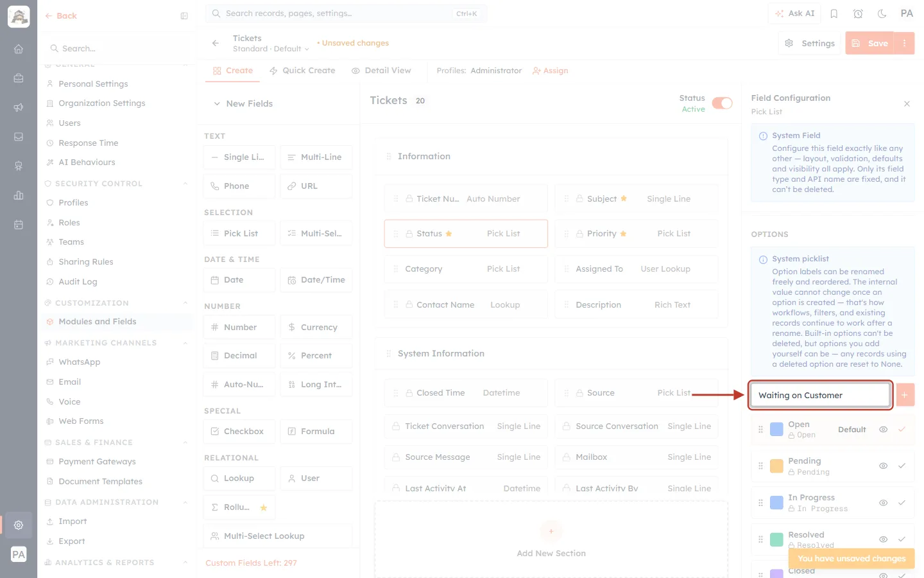Click the plus button to add option
The height and width of the screenshot is (578, 924).
click(904, 395)
